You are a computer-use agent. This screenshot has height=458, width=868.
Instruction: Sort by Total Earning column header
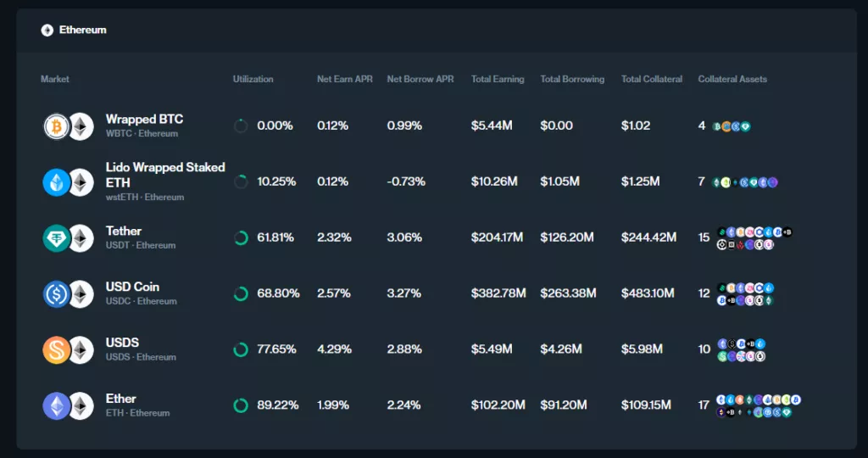click(498, 79)
